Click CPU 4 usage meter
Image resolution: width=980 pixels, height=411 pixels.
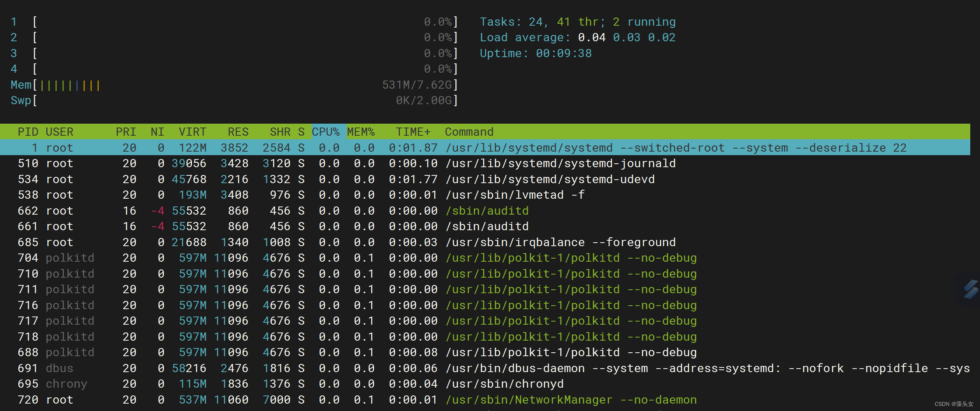click(x=234, y=69)
